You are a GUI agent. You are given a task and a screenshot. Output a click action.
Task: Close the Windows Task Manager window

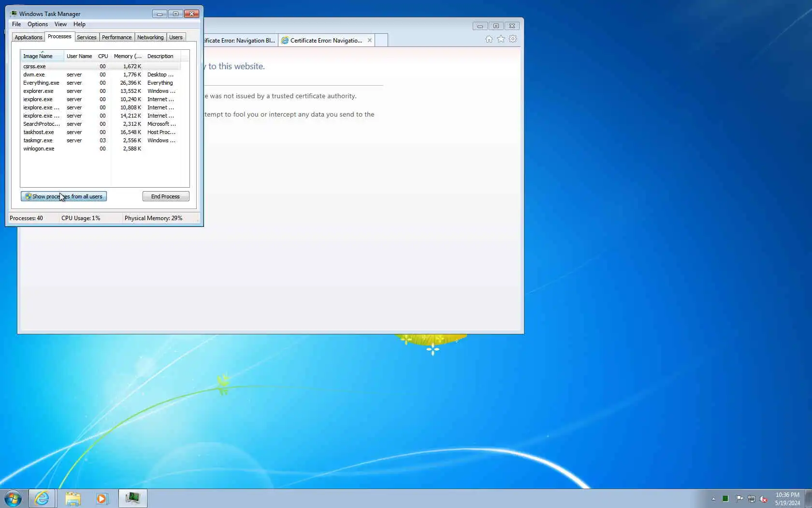pos(191,14)
